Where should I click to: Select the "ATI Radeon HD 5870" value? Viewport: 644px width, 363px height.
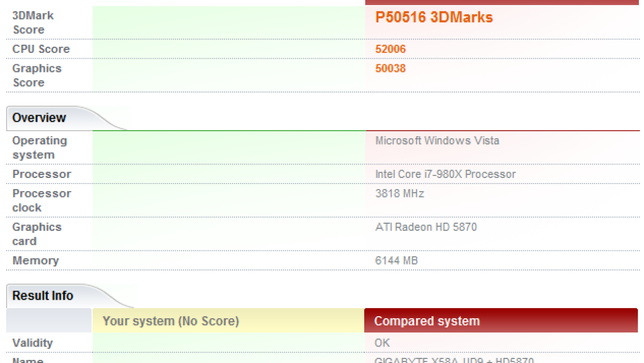tap(426, 227)
